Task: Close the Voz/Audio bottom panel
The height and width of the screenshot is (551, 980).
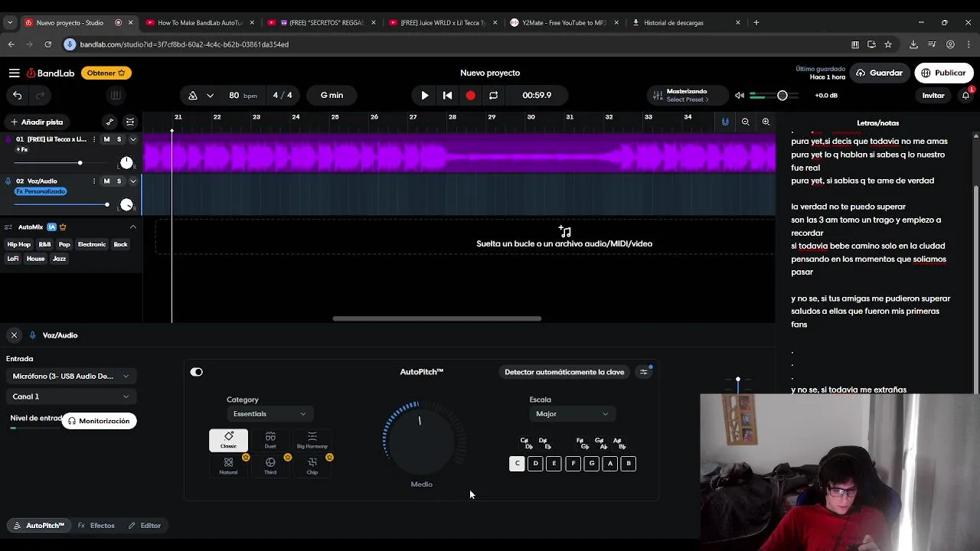Action: click(14, 335)
